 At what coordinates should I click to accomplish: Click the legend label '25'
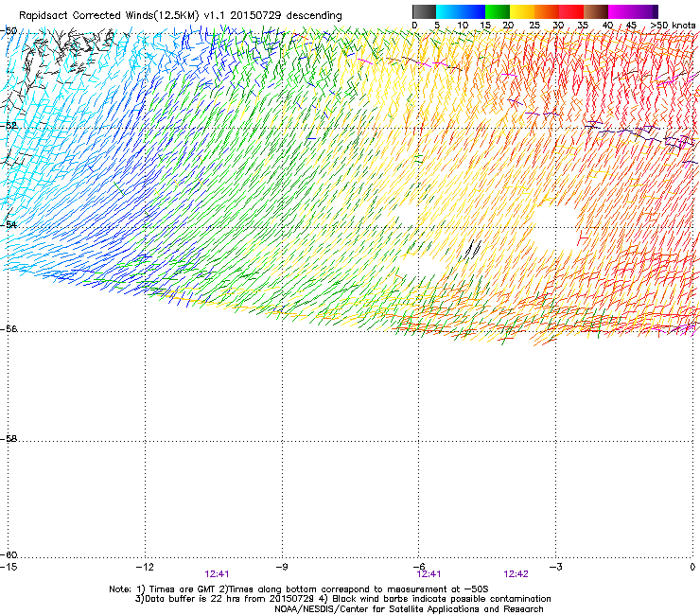click(x=534, y=26)
